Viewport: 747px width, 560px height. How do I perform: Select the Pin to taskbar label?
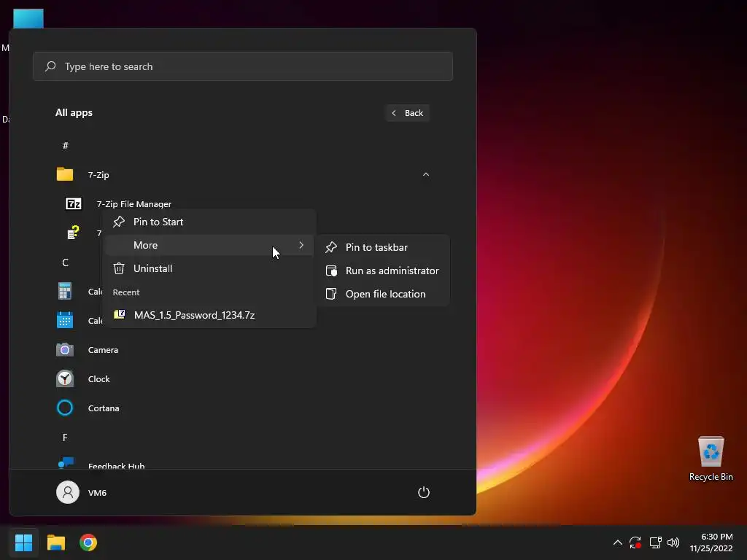[376, 247]
